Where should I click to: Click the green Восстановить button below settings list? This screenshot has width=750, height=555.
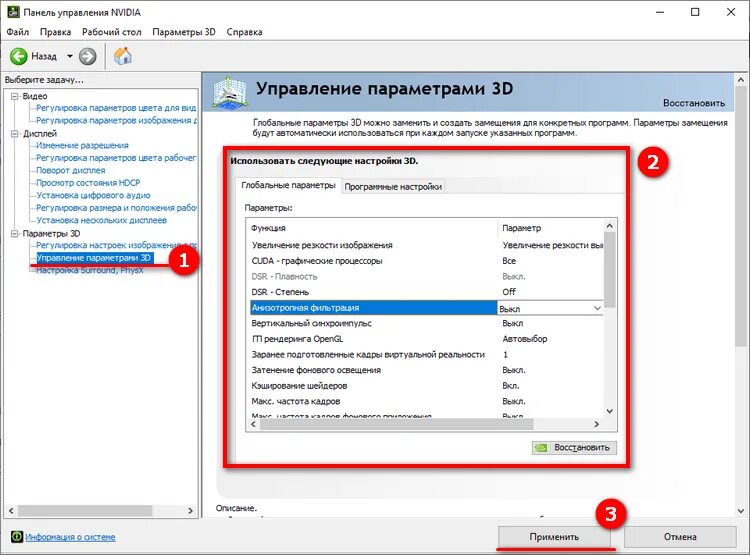(574, 448)
